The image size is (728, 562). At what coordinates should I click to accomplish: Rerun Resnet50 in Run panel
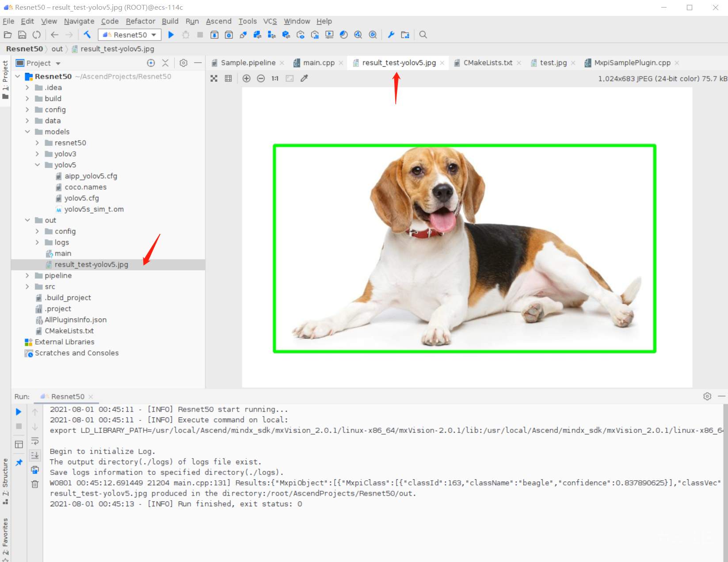point(19,412)
